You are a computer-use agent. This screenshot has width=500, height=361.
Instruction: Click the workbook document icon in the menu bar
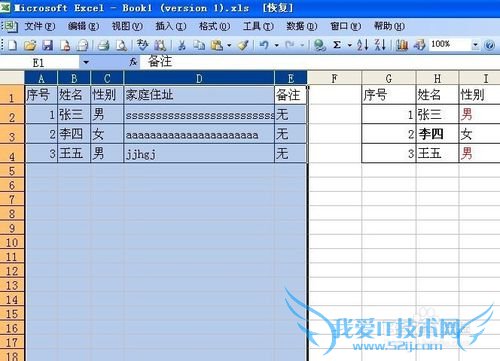tap(11, 26)
